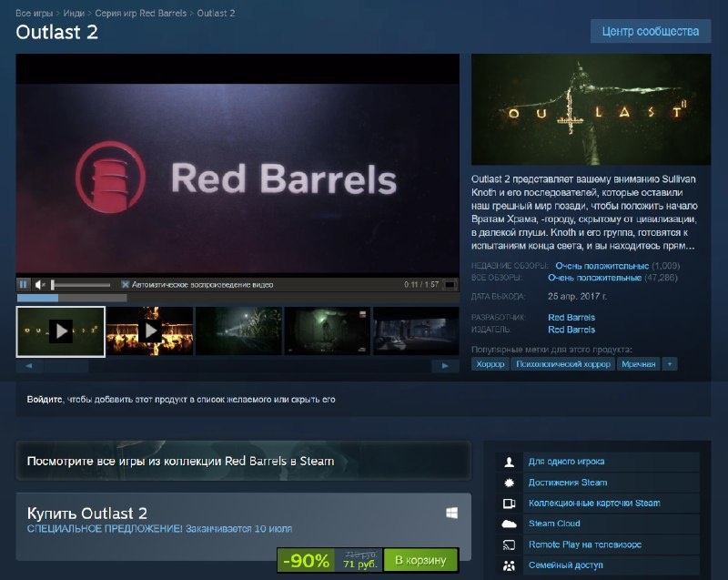Click the right arrow of thumbnail strip
Image resolution: width=728 pixels, height=580 pixels.
[445, 366]
